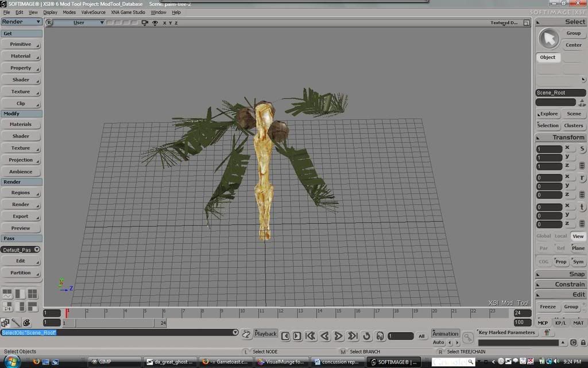Collapse the Transform panel
588x368 pixels.
[x=560, y=137]
